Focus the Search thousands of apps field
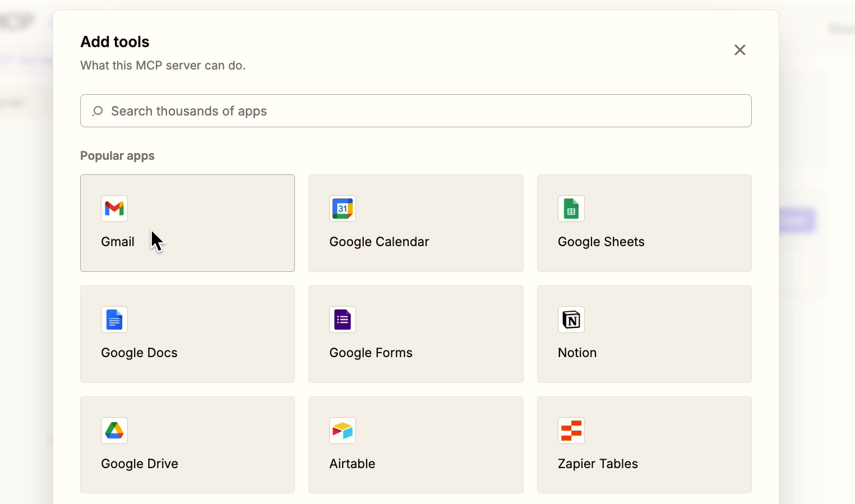The image size is (855, 504). 416,111
